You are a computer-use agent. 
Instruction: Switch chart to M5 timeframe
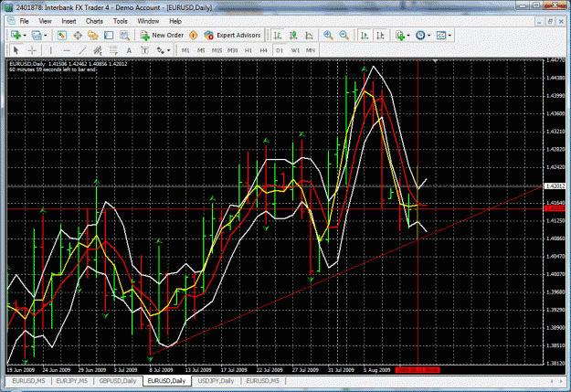pyautogui.click(x=201, y=50)
